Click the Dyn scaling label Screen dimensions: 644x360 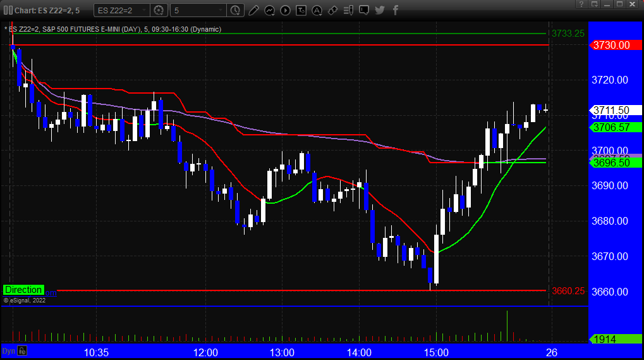click(x=9, y=351)
